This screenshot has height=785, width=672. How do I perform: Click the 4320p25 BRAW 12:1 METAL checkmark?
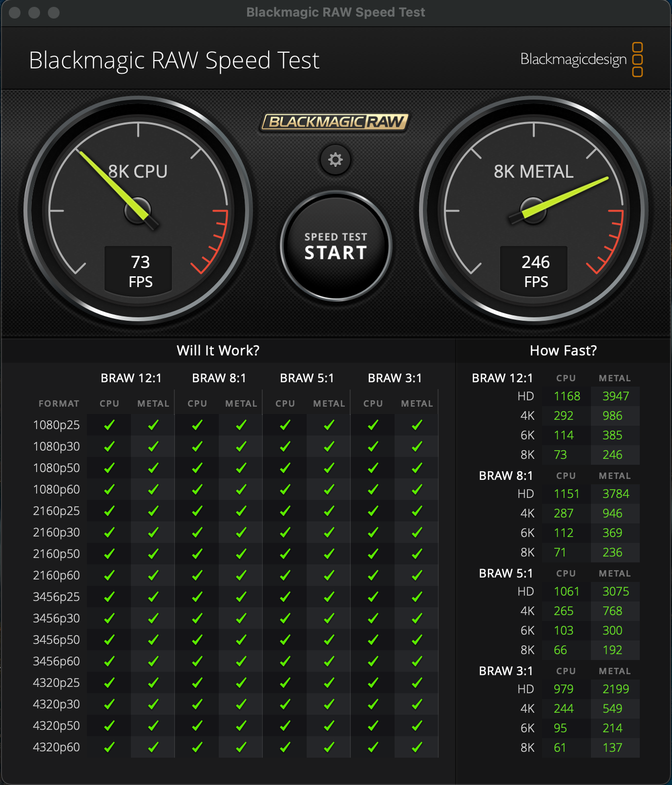tap(153, 683)
